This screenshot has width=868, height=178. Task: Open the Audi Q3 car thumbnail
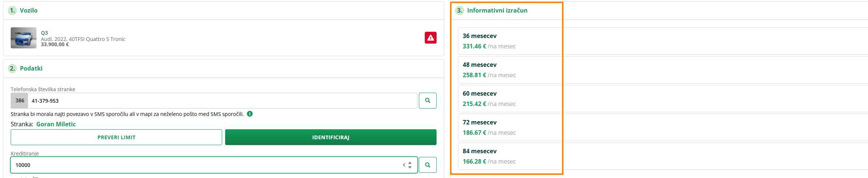point(24,38)
